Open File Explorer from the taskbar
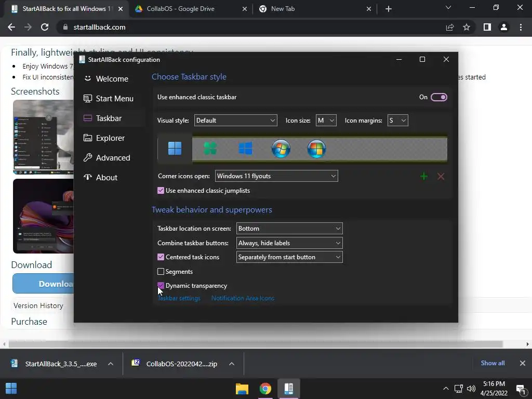Screen dimensions: 532x399 [x=242, y=389]
